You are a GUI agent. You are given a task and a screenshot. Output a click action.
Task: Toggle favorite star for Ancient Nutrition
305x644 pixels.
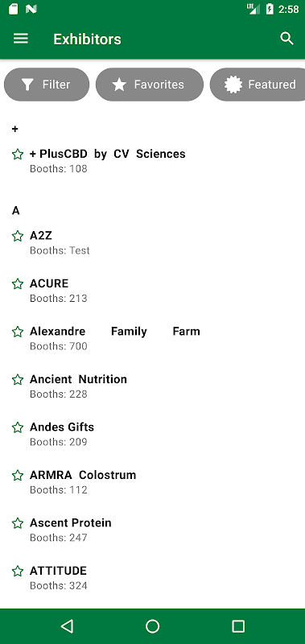pyautogui.click(x=18, y=379)
